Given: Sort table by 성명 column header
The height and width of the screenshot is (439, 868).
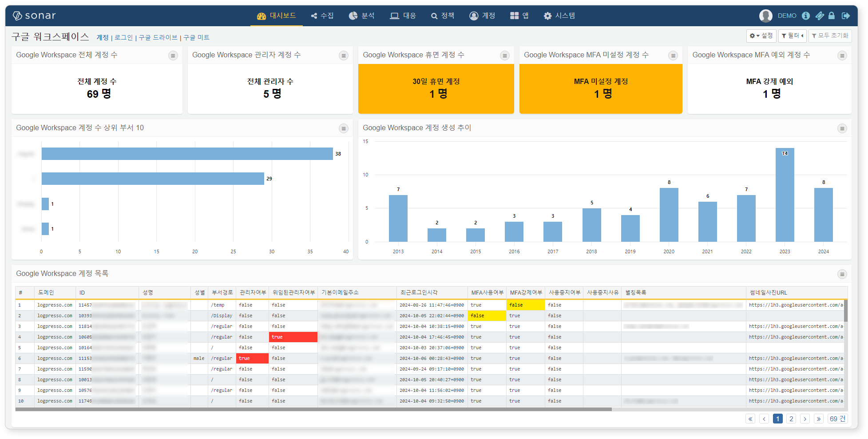Looking at the screenshot, I should coord(165,292).
